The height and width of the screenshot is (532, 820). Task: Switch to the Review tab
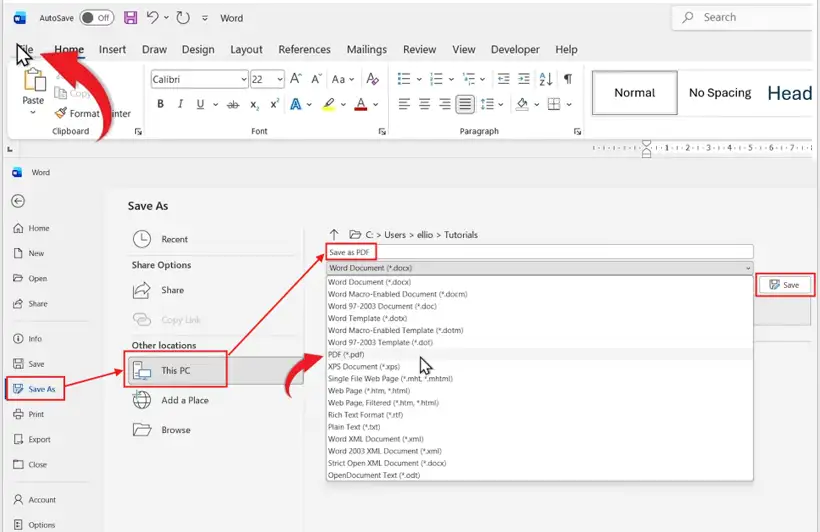click(x=419, y=49)
